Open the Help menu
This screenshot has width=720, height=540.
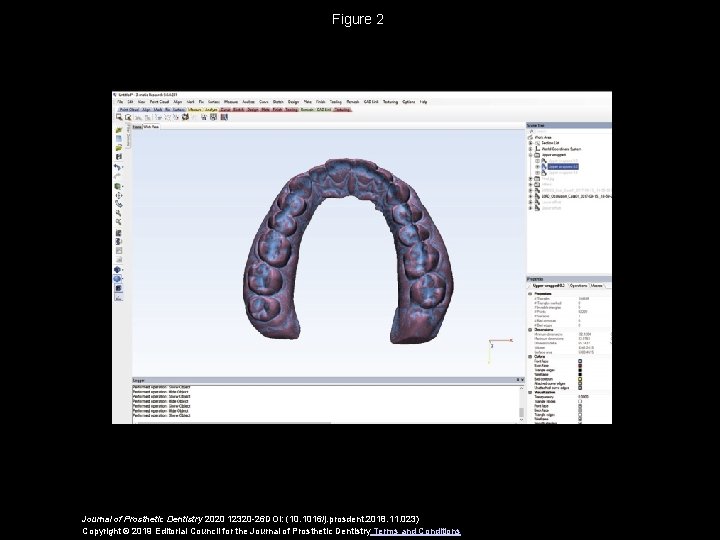pyautogui.click(x=423, y=102)
